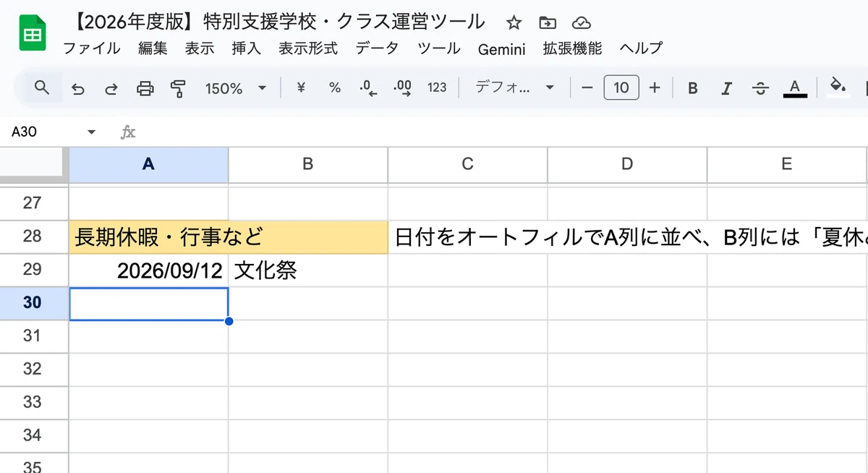Click the redo arrow icon
Viewport: 868px width, 473px height.
(x=111, y=88)
